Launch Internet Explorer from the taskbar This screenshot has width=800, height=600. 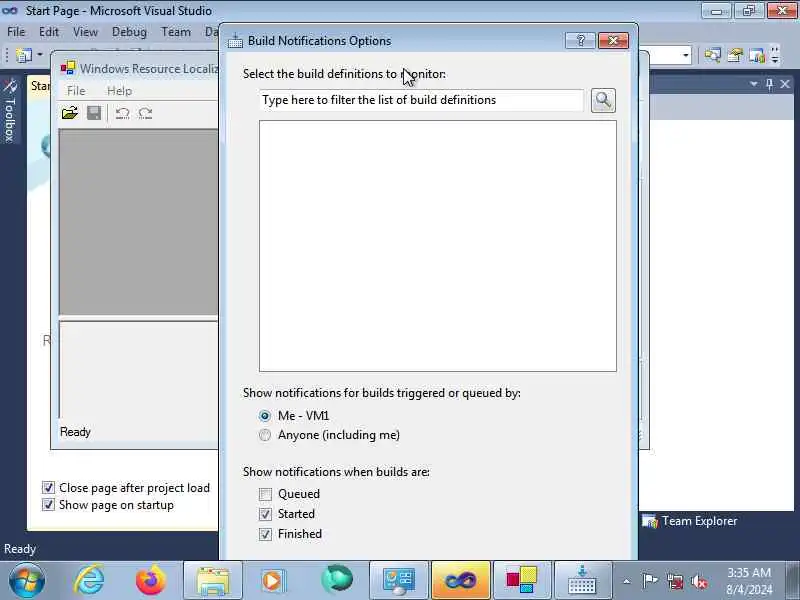click(x=89, y=581)
